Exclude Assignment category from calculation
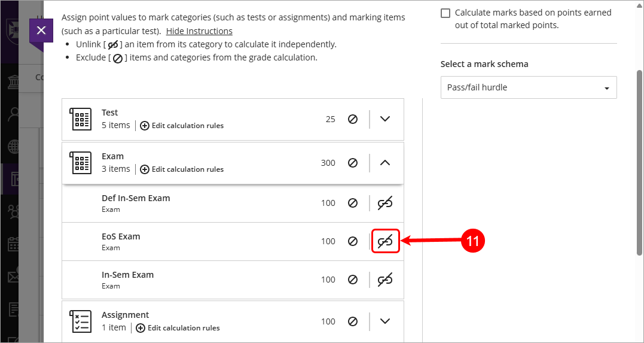Viewport: 644px width, 343px height. [x=353, y=321]
